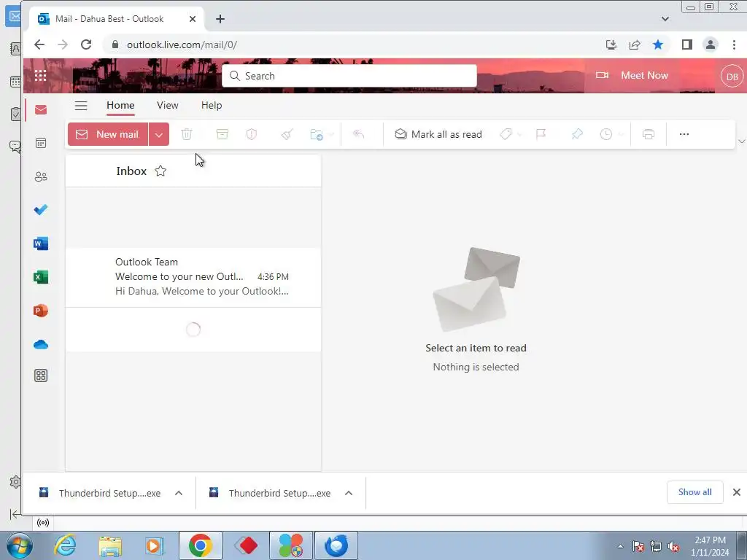Expand the ribbon display options chevron
Viewport: 747px width, 560px height.
tap(741, 141)
